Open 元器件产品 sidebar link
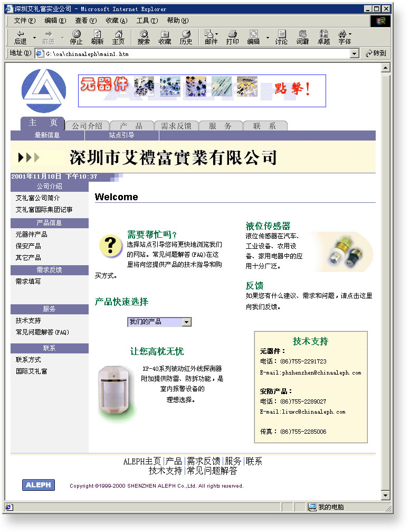 [31, 235]
